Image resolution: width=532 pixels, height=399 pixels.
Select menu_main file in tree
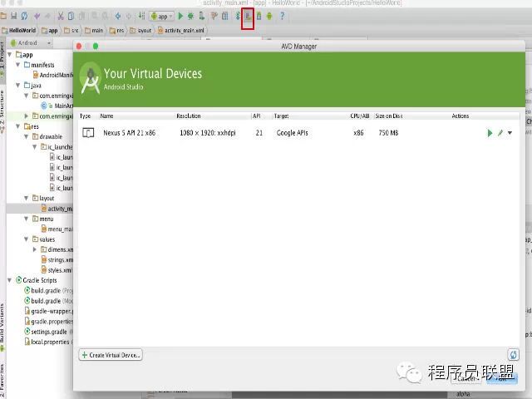click(x=57, y=229)
